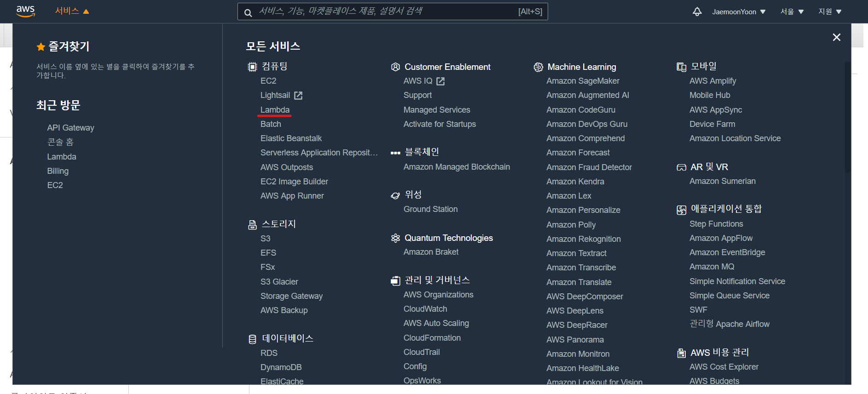The height and width of the screenshot is (394, 868).
Task: Open the EC2 service under 컴퓨팅
Action: click(x=268, y=81)
